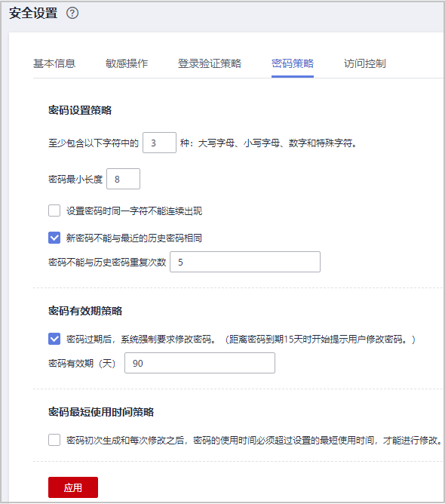Image resolution: width=445 pixels, height=504 pixels.
Task: Select the 密码策略 tab
Action: 293,63
